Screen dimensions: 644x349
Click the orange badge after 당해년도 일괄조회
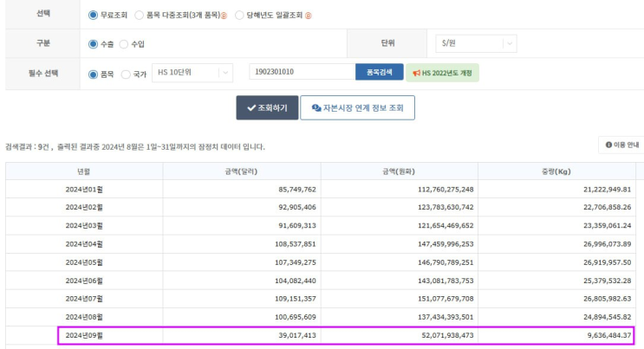[x=308, y=16]
